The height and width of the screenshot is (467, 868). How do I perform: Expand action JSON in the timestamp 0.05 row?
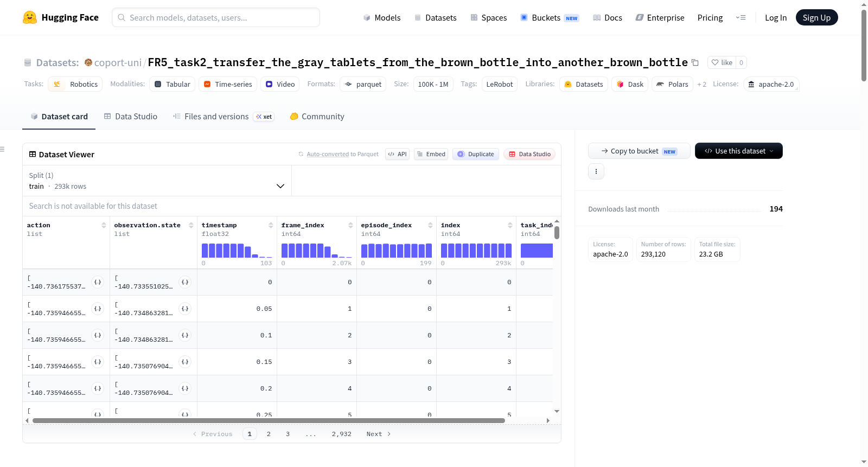coord(98,309)
